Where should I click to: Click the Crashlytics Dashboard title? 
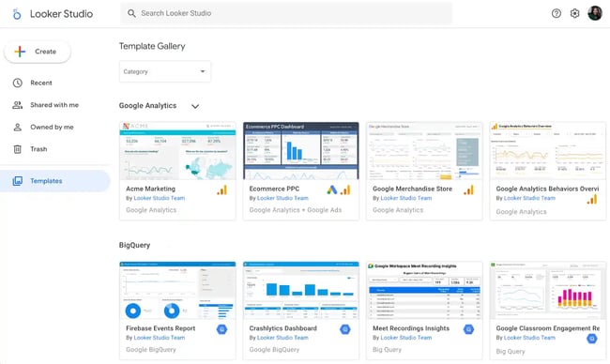(282, 328)
